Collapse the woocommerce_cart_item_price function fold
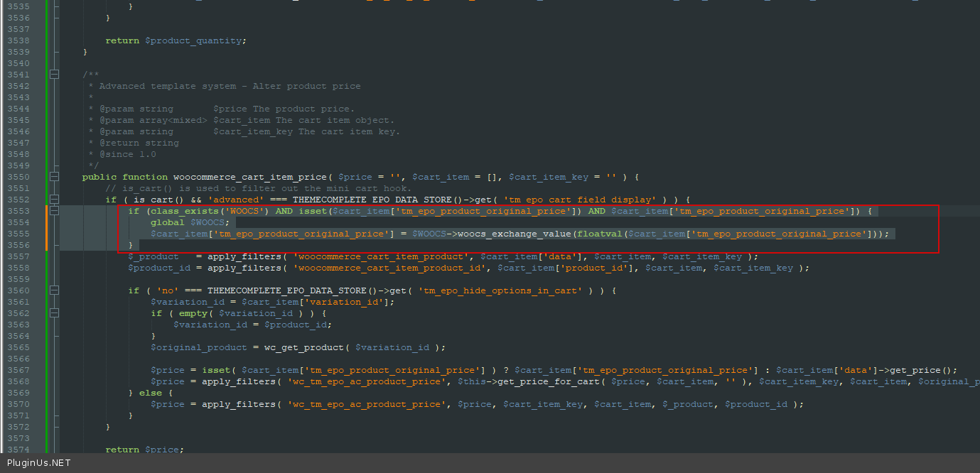This screenshot has width=980, height=473. 55,177
